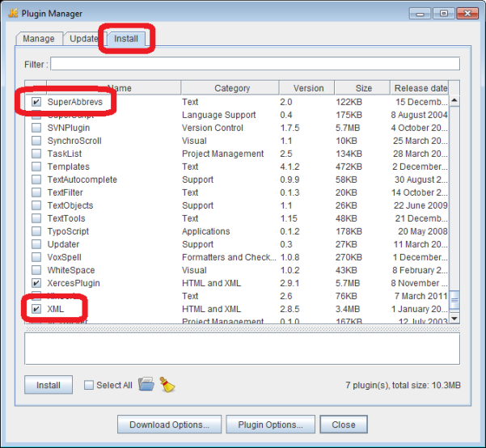
Task: Click the scrollbar down arrow
Action: (454, 319)
